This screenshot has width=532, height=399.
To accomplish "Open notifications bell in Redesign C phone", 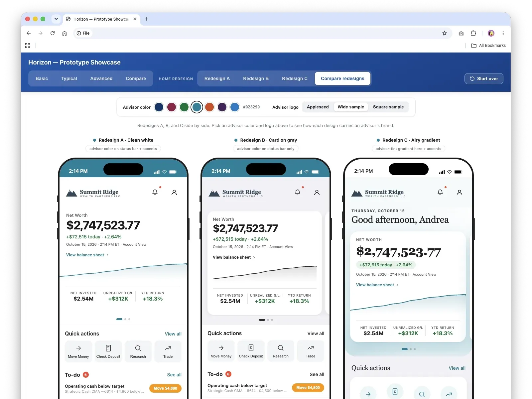I will pyautogui.click(x=440, y=192).
